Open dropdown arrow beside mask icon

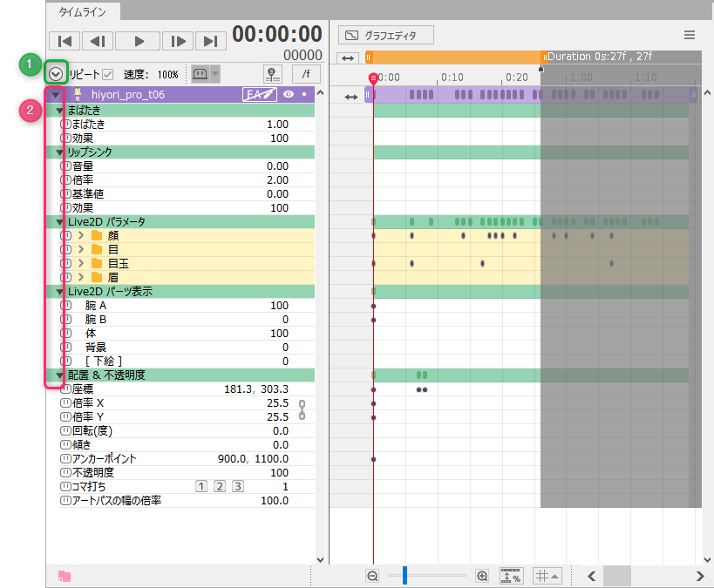coord(215,74)
